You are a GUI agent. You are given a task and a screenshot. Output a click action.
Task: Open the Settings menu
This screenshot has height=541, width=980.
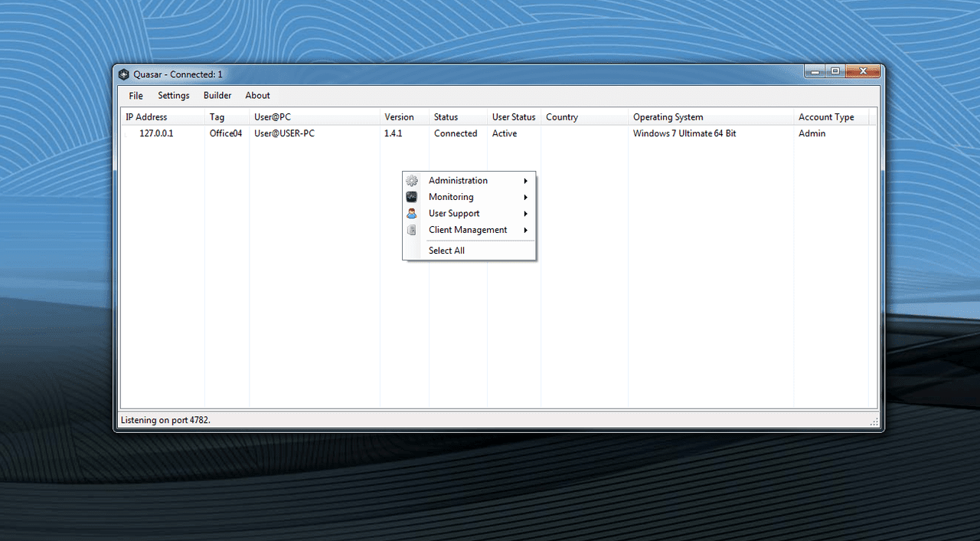coord(174,96)
